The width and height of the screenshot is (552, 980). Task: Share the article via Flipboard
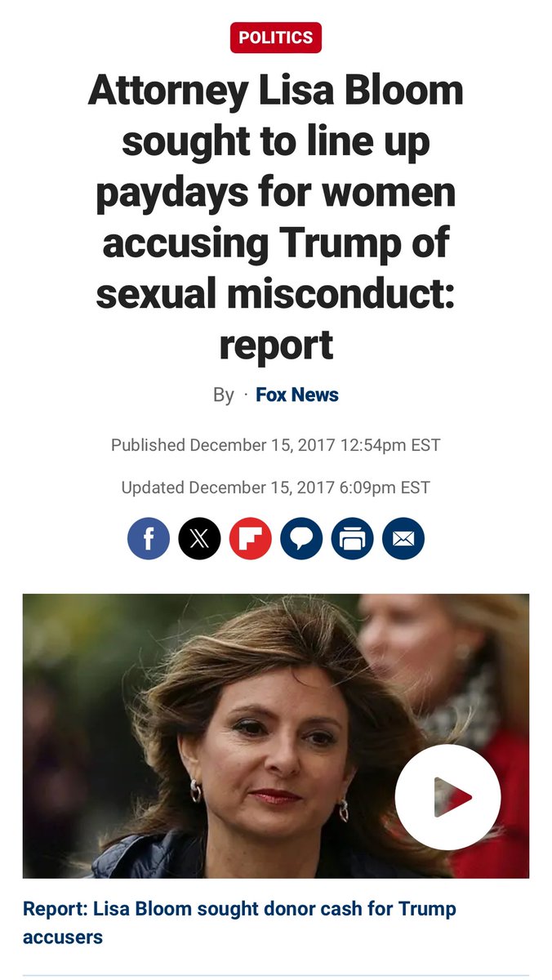point(251,539)
